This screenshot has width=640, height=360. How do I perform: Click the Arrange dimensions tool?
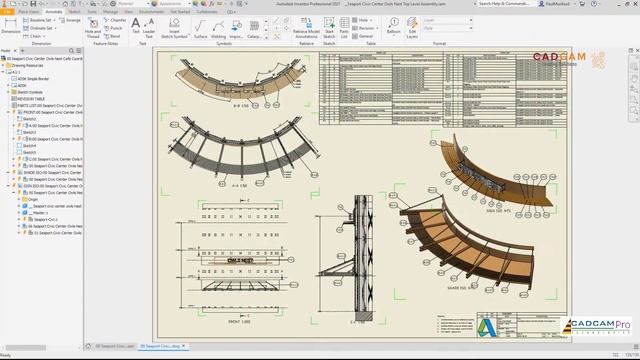point(70,20)
